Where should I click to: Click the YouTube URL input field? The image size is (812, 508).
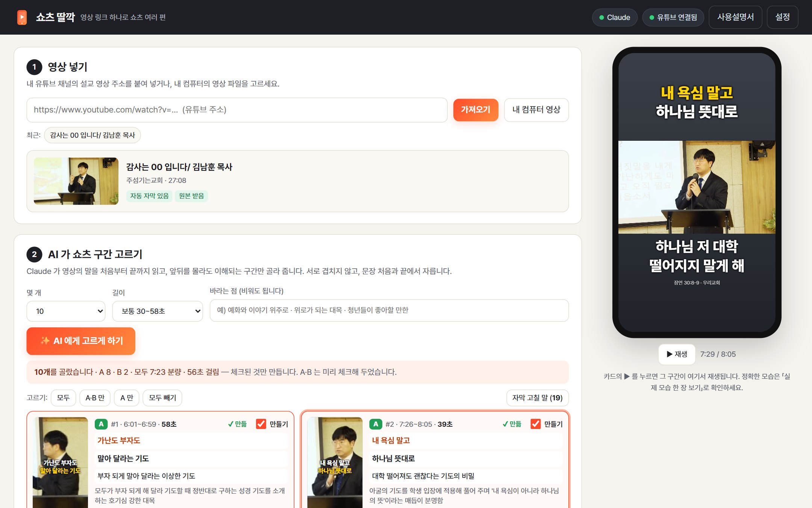pos(237,110)
